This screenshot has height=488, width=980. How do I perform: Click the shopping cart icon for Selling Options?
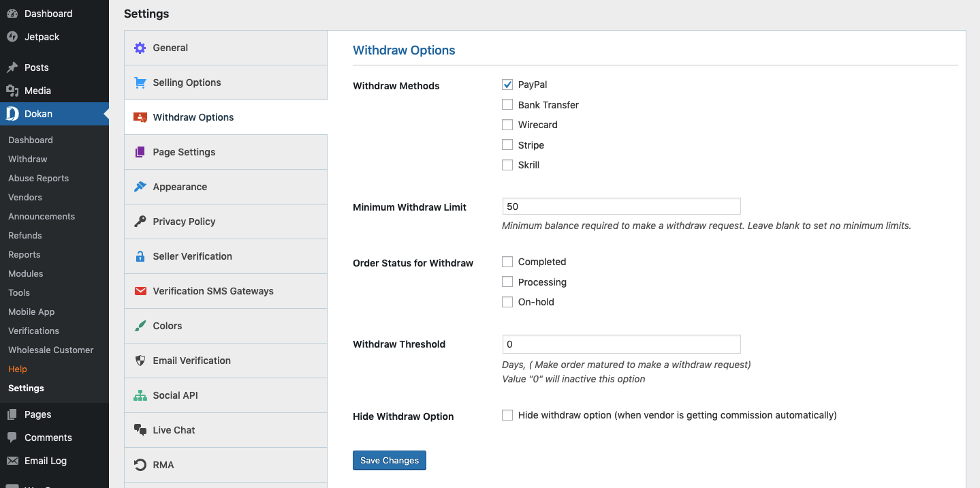(140, 82)
